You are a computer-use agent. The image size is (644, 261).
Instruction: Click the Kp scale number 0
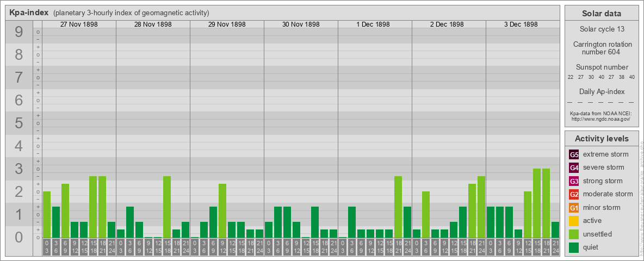(18, 237)
